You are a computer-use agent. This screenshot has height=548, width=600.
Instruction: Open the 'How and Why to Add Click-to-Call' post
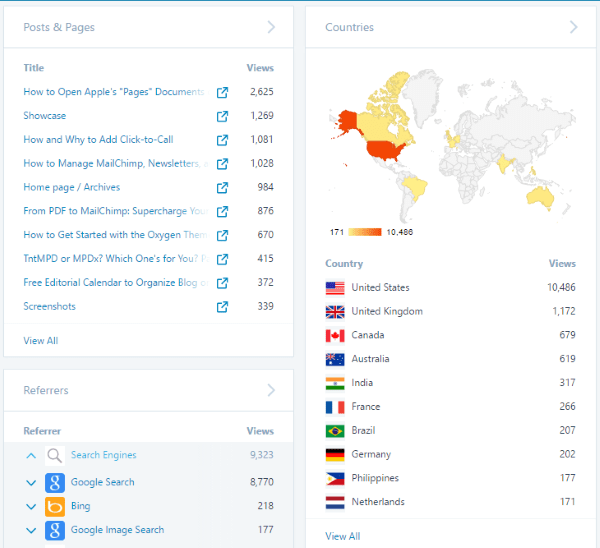[98, 140]
